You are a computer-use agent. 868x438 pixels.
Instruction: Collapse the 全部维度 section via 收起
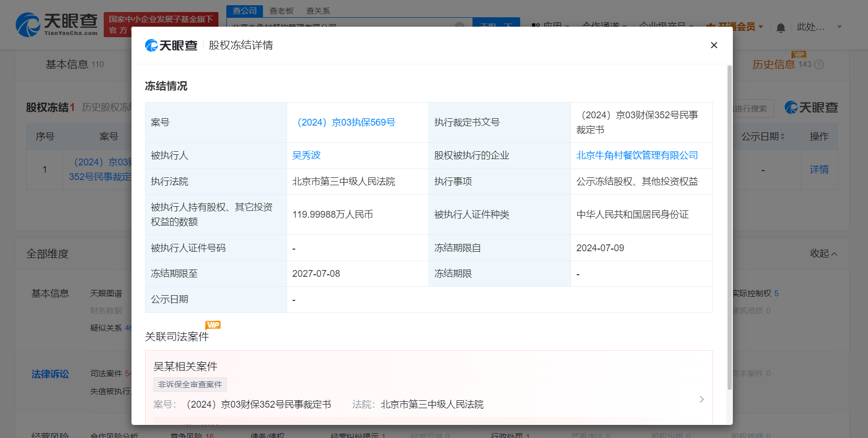click(x=823, y=254)
